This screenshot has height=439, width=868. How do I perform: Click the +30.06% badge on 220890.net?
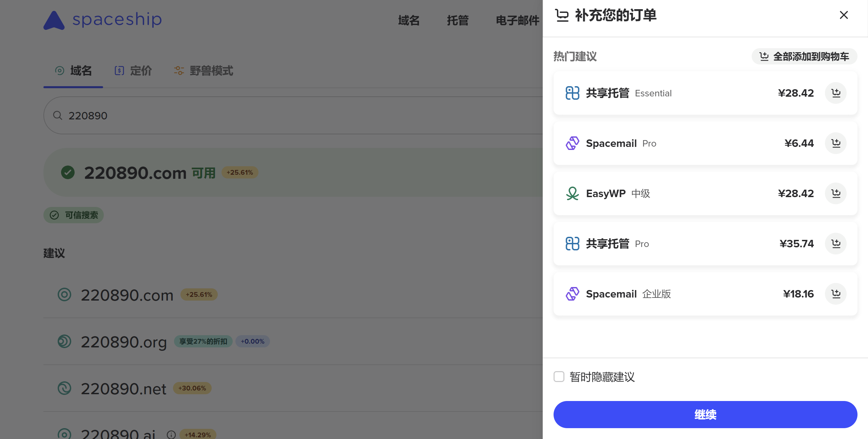pyautogui.click(x=192, y=388)
